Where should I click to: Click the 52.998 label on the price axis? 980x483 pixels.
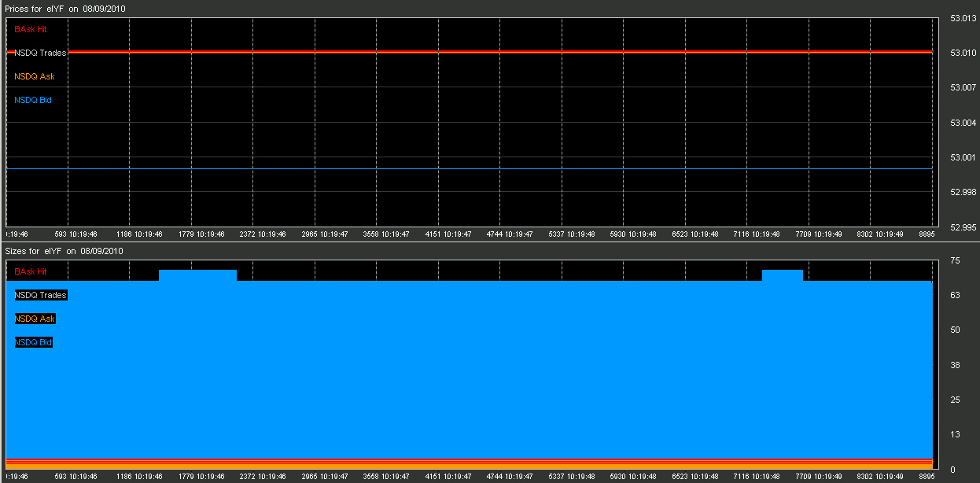coord(963,192)
